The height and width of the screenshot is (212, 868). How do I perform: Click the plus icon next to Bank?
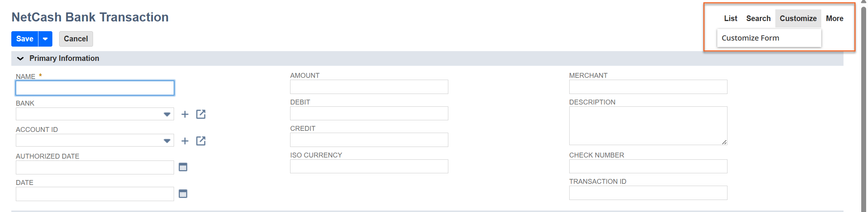click(185, 114)
